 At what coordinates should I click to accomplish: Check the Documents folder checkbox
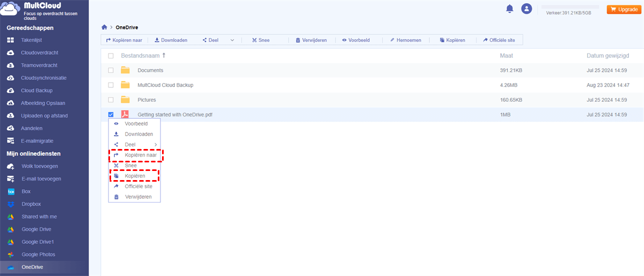pyautogui.click(x=111, y=70)
